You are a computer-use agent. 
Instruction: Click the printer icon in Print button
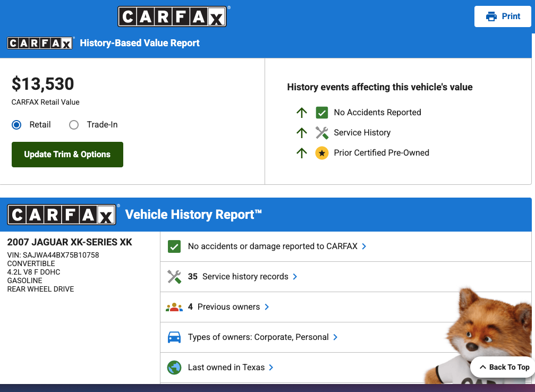click(x=491, y=16)
